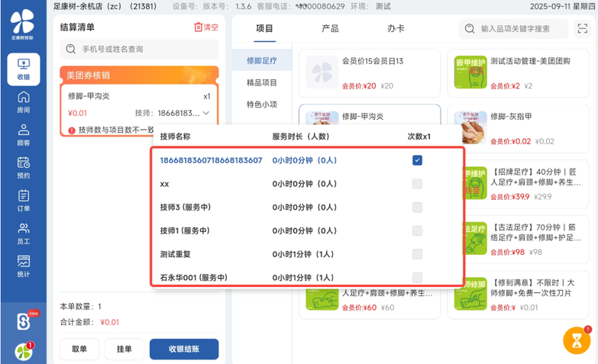Viewport: 598px width, 364px height.
Task: Click the 手机号或姓名查询 search field
Action: (x=140, y=49)
